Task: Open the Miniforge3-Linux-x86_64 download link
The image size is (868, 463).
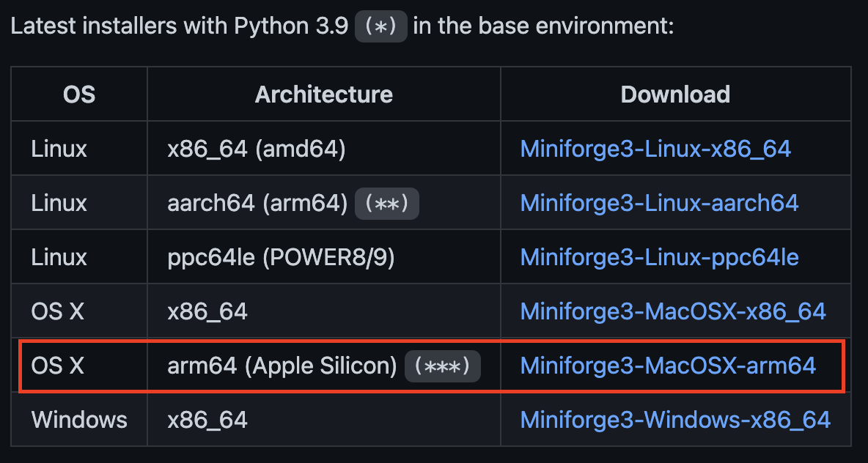Action: coord(655,149)
